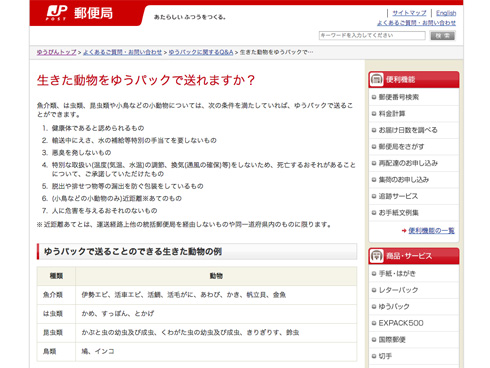This screenshot has height=368, width=490.
Task: Click the page title 生きた動物をゆうパックで送れますか？
Action: [146, 80]
